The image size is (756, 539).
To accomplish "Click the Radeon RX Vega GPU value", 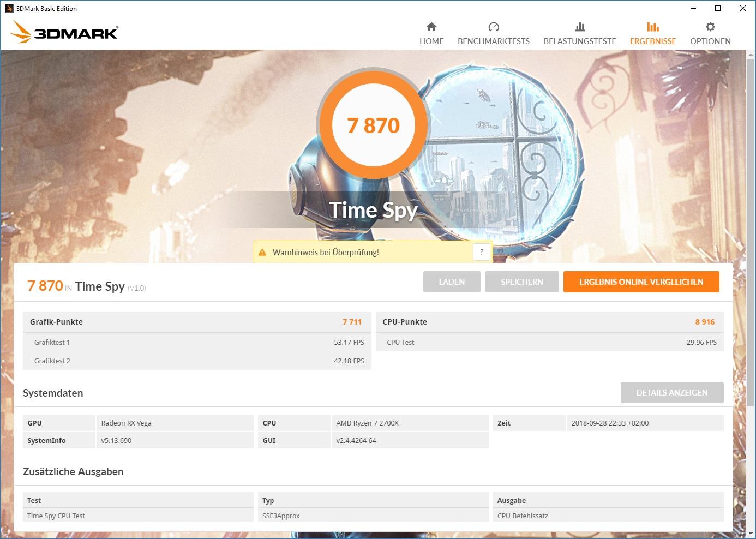I will [x=127, y=423].
